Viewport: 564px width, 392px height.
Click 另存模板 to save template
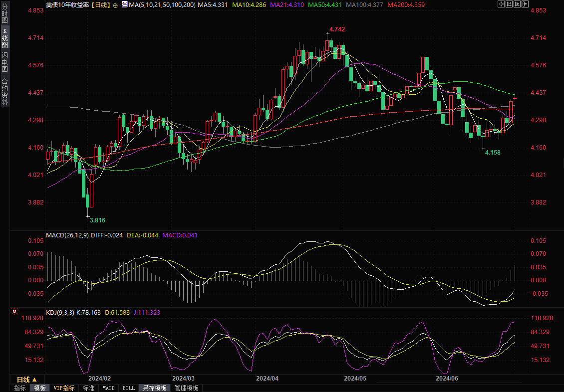pyautogui.click(x=154, y=388)
